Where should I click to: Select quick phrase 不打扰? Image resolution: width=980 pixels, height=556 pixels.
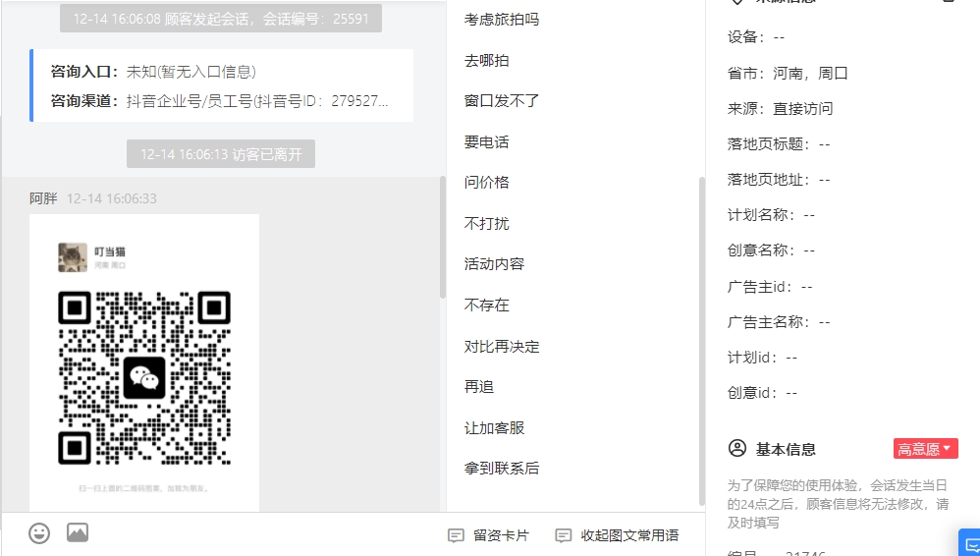(486, 223)
